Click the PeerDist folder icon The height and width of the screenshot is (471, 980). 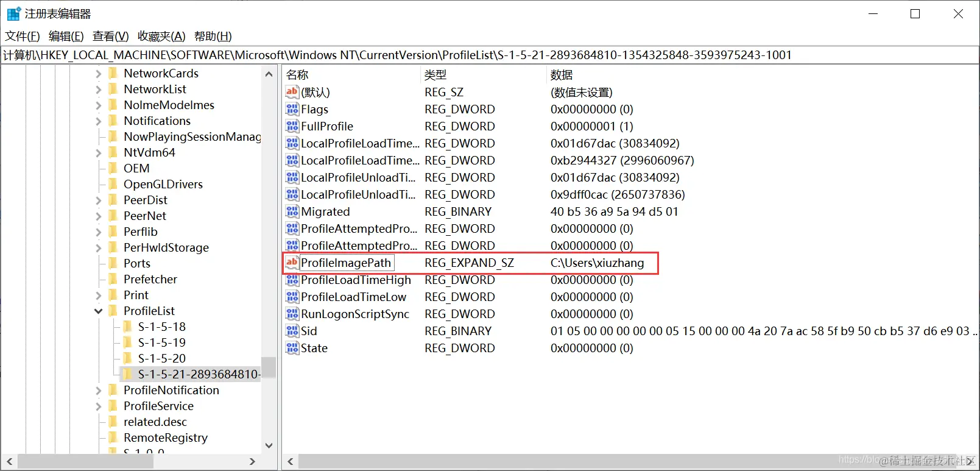pyautogui.click(x=113, y=200)
